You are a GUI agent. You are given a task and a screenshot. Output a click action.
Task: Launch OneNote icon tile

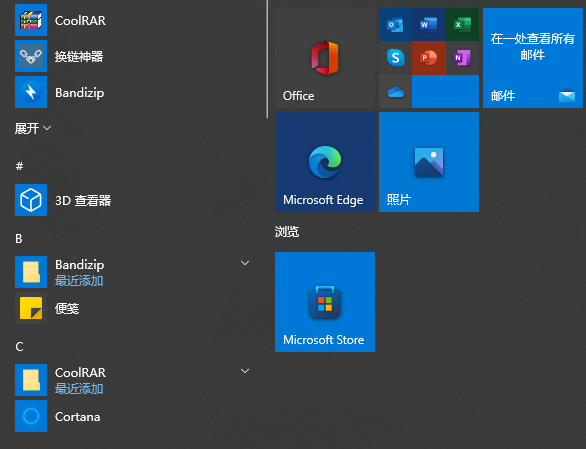point(462,58)
